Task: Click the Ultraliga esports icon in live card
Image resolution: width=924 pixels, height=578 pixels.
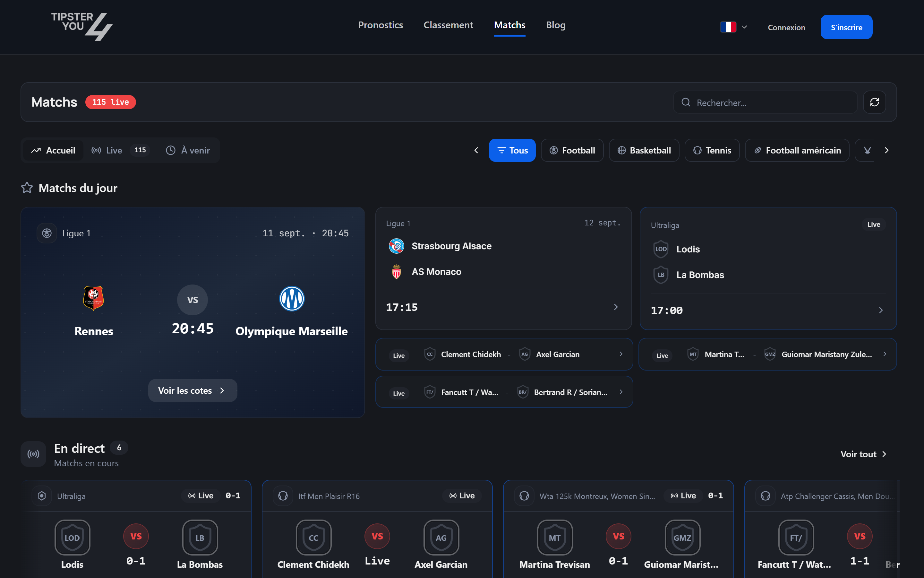Action: 42,496
